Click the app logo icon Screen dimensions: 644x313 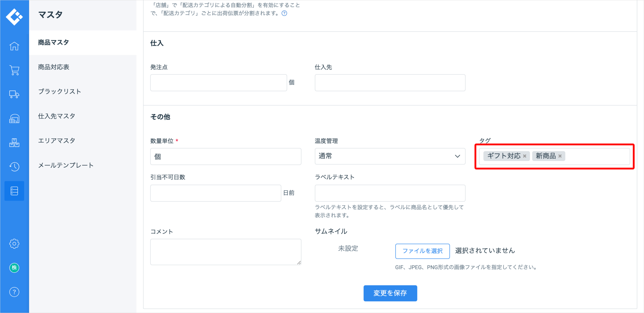(x=14, y=17)
